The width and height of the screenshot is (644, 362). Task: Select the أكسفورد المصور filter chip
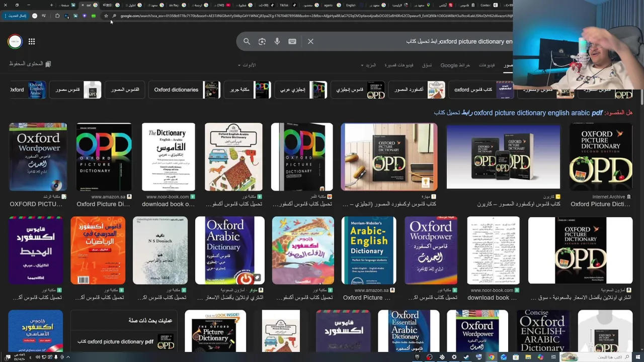417,89
